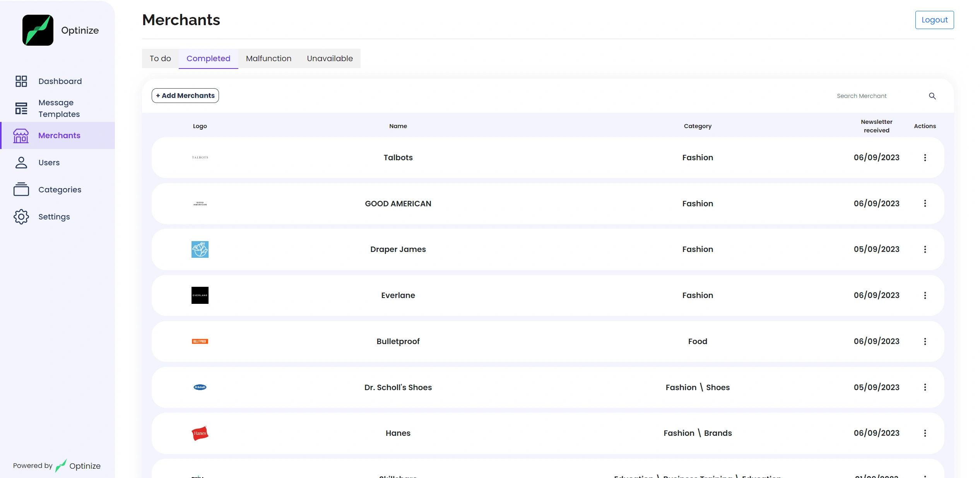Open the Dashboard grid icon
Screen dimensions: 980x478
point(21,81)
